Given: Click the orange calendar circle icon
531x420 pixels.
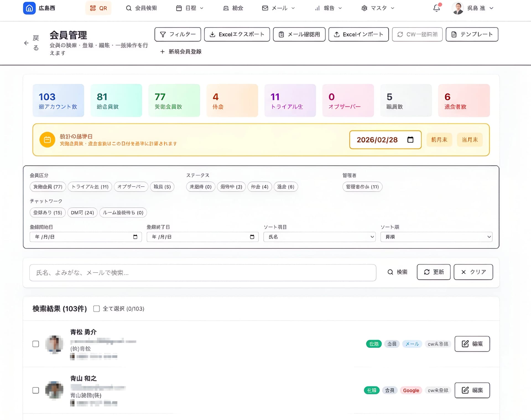Looking at the screenshot, I should point(47,140).
